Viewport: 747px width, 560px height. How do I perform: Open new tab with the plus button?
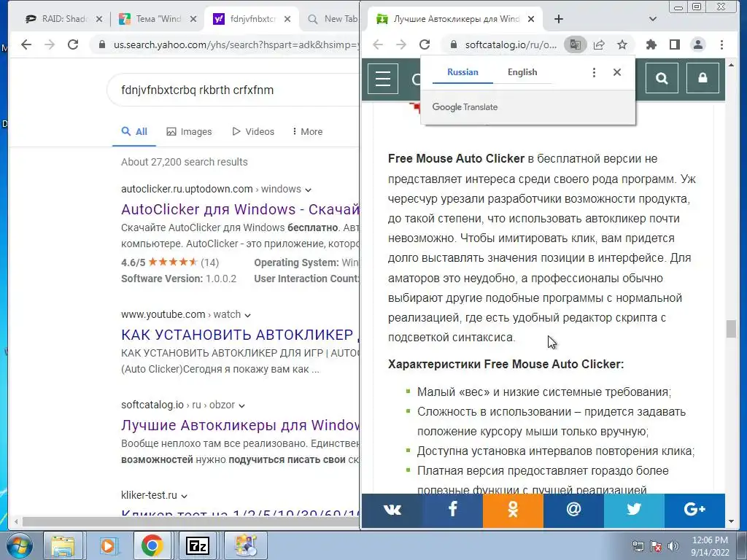[559, 19]
